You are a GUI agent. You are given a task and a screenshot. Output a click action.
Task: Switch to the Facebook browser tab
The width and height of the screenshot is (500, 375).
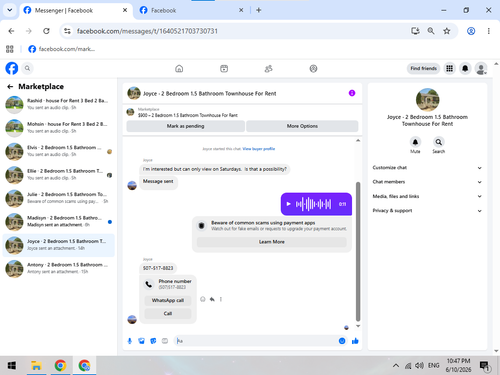pos(190,10)
